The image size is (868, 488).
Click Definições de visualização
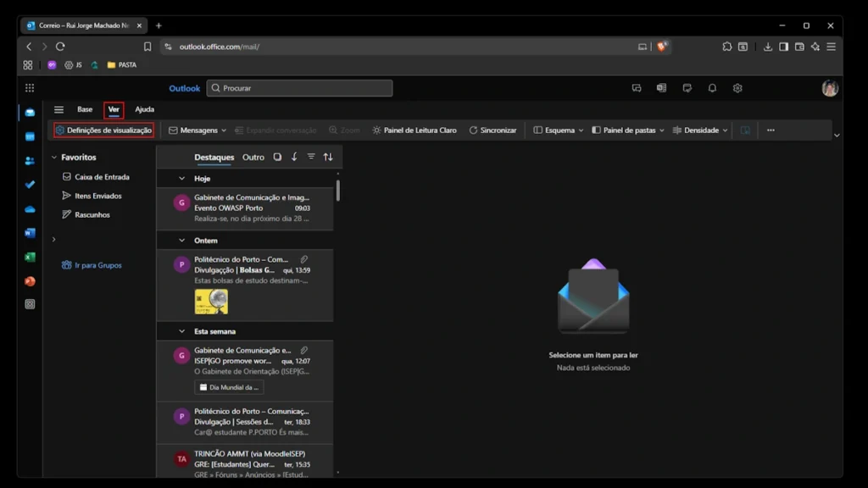click(103, 130)
